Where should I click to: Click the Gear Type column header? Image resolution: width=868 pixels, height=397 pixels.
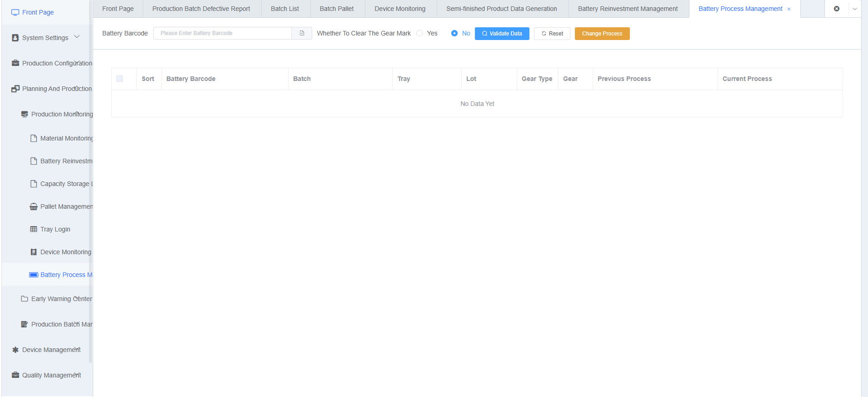(537, 79)
